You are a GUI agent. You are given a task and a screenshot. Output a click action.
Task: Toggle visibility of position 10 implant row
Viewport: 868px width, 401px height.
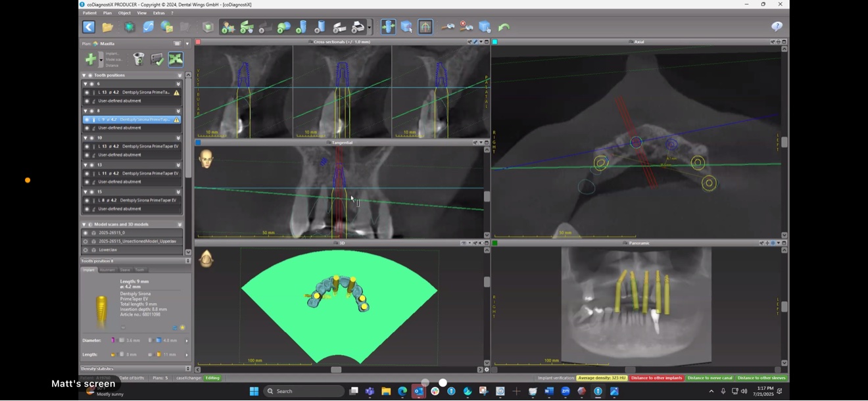(x=87, y=147)
